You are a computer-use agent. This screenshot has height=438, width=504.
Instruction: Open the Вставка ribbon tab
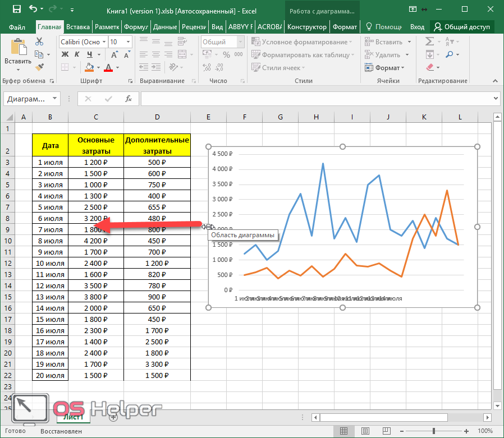pos(77,27)
